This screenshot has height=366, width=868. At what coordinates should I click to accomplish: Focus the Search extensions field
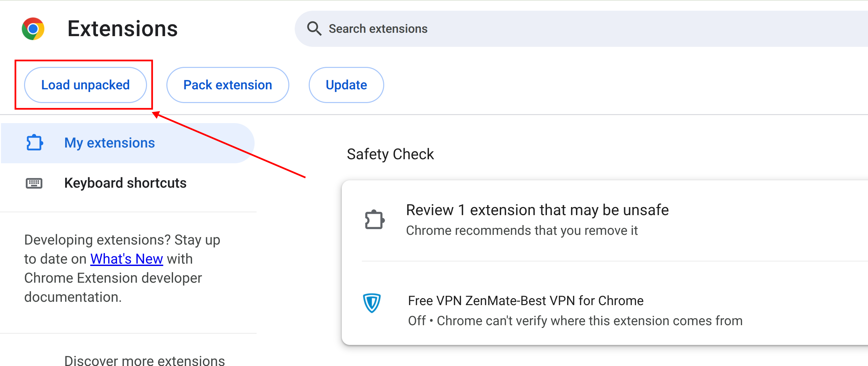581,29
